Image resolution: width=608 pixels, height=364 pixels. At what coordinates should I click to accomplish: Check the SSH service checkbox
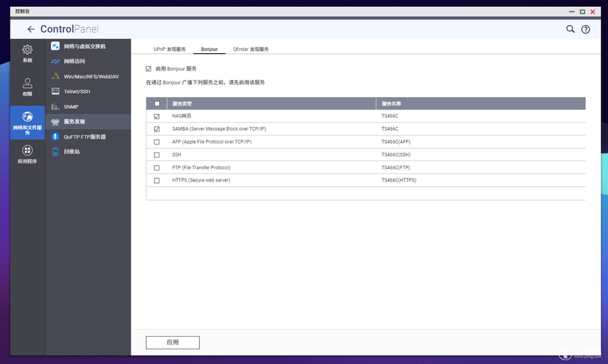click(x=157, y=155)
